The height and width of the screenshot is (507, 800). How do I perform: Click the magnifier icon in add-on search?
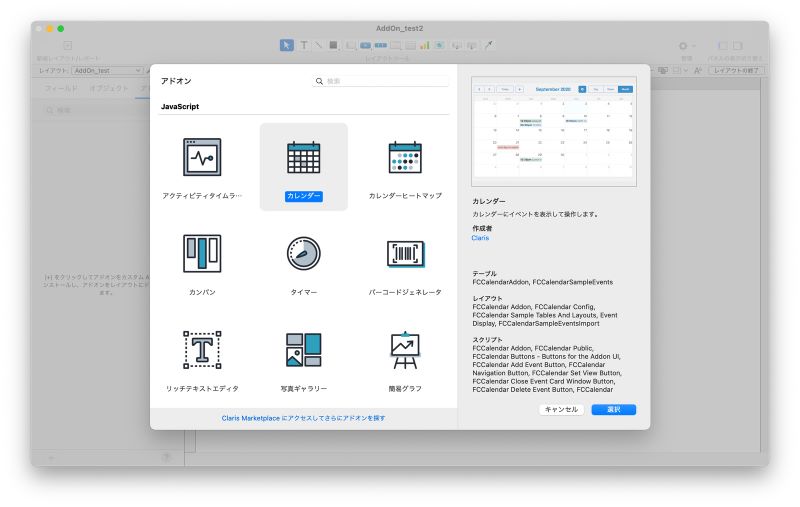tap(319, 81)
